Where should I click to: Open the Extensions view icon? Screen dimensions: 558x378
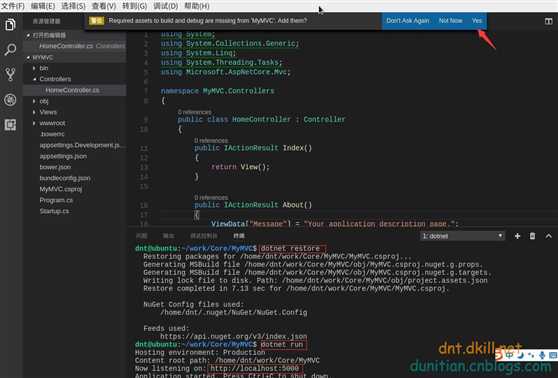click(10, 125)
